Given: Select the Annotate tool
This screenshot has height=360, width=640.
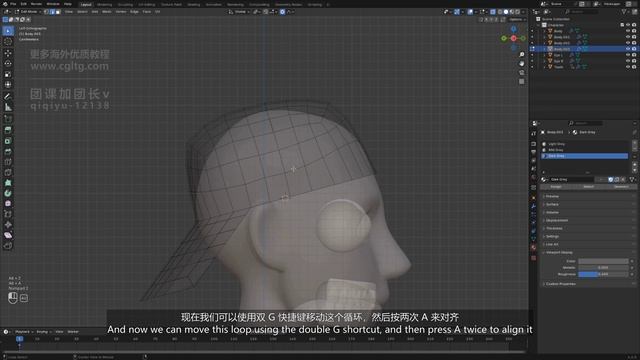Looking at the screenshot, I should (8, 97).
